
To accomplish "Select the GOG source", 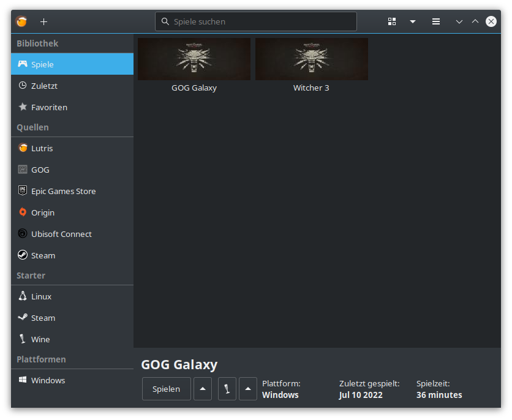I will 72,170.
